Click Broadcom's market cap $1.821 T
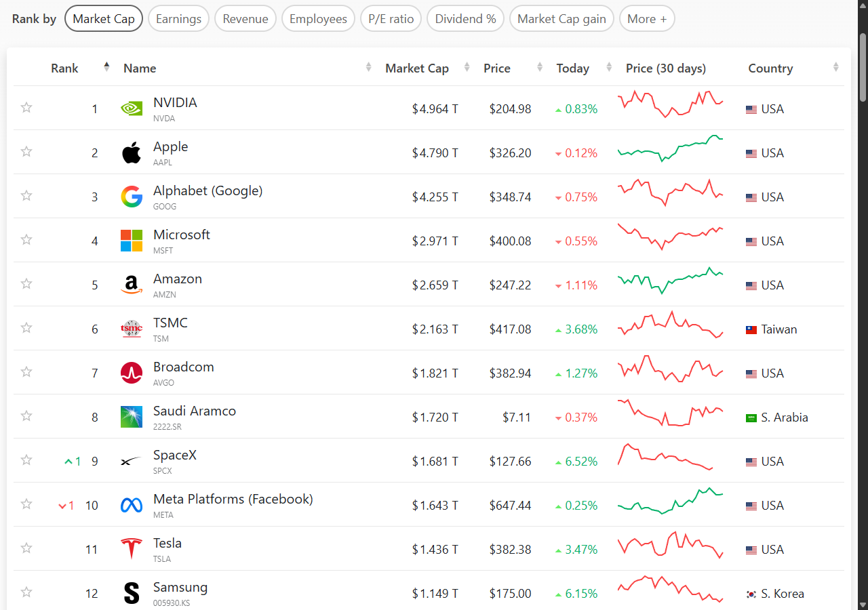 [x=435, y=373]
